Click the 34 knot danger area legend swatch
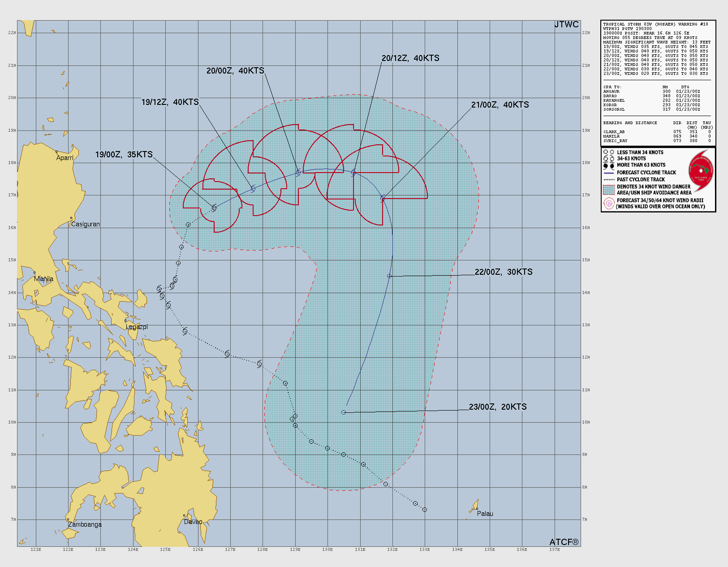This screenshot has height=567, width=728. [608, 190]
